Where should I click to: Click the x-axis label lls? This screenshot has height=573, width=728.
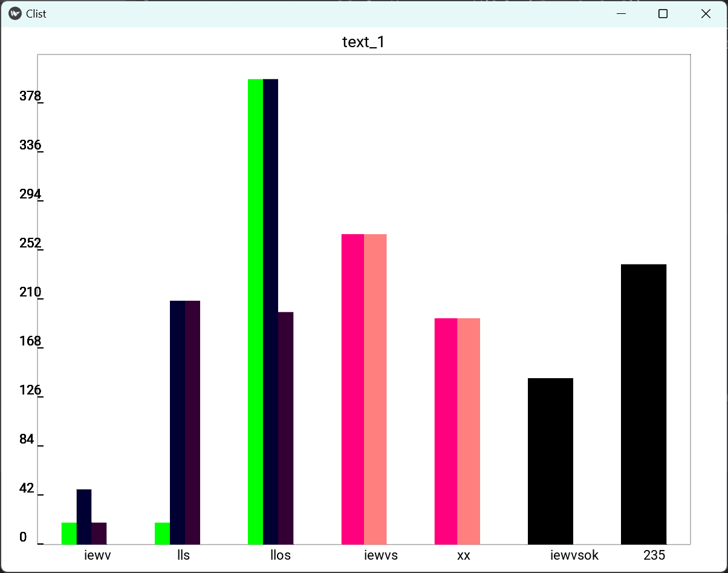(183, 555)
